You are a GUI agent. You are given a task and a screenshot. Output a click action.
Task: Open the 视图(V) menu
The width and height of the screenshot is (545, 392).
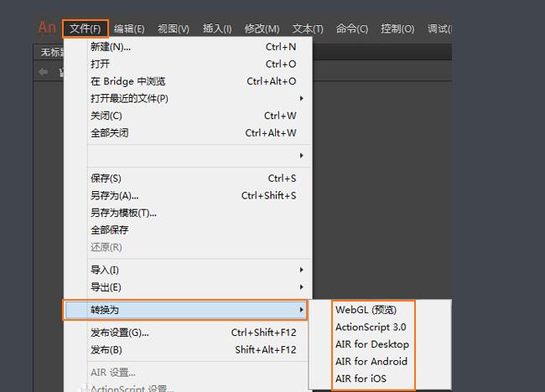[173, 28]
